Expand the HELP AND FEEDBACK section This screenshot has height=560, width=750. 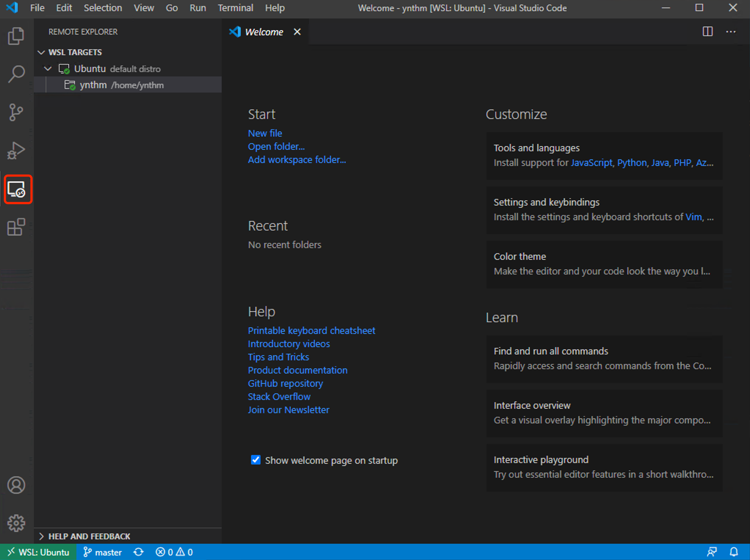(x=41, y=536)
